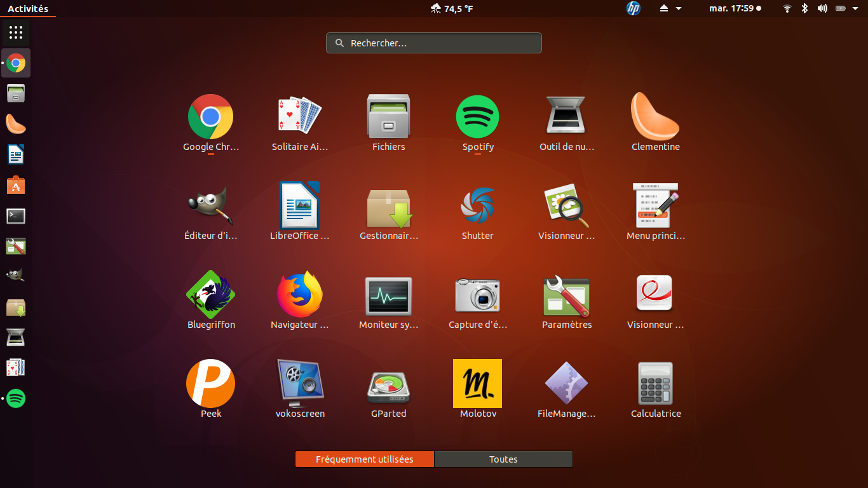868x488 pixels.
Task: Launch Peek screen recorder
Action: coord(210,384)
